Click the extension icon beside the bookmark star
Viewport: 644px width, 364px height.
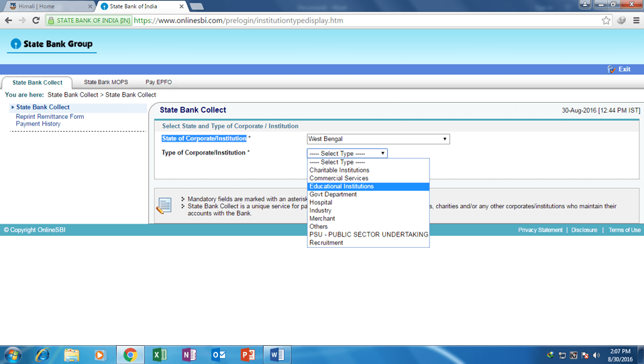click(621, 21)
